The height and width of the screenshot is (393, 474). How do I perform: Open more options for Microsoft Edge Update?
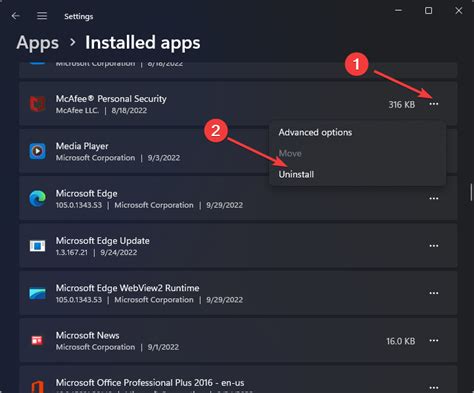coord(434,246)
